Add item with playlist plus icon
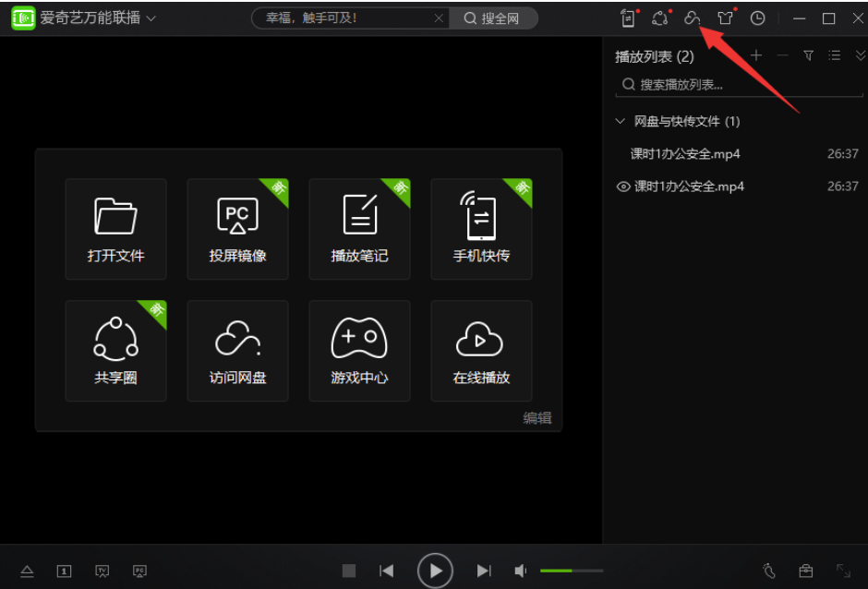The height and width of the screenshot is (589, 868). click(x=755, y=54)
